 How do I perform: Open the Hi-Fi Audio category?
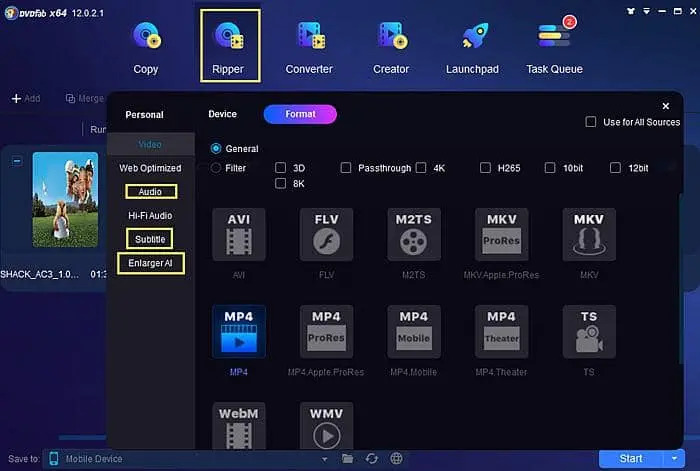[x=150, y=215]
